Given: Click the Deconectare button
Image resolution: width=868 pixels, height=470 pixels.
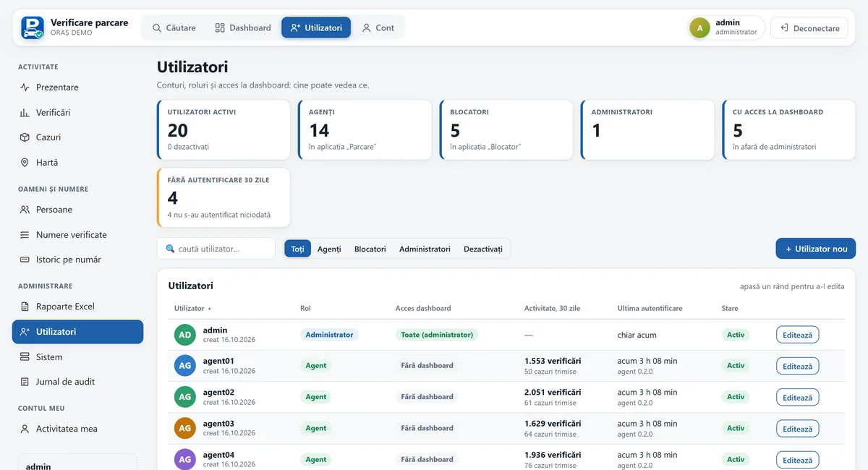Looking at the screenshot, I should pos(809,27).
